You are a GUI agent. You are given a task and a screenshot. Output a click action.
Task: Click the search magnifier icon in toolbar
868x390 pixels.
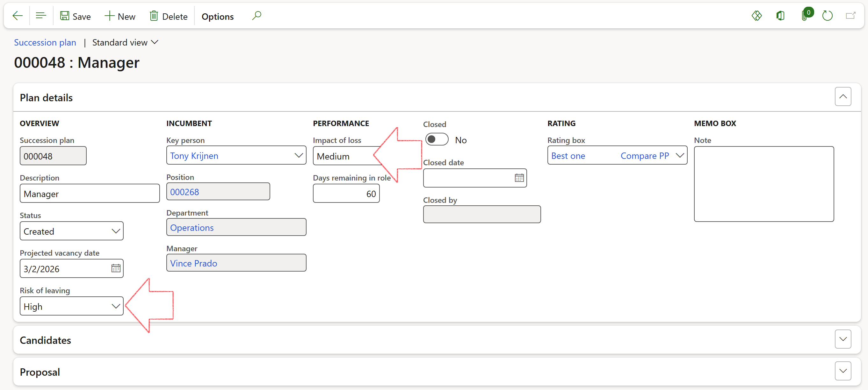(x=257, y=16)
